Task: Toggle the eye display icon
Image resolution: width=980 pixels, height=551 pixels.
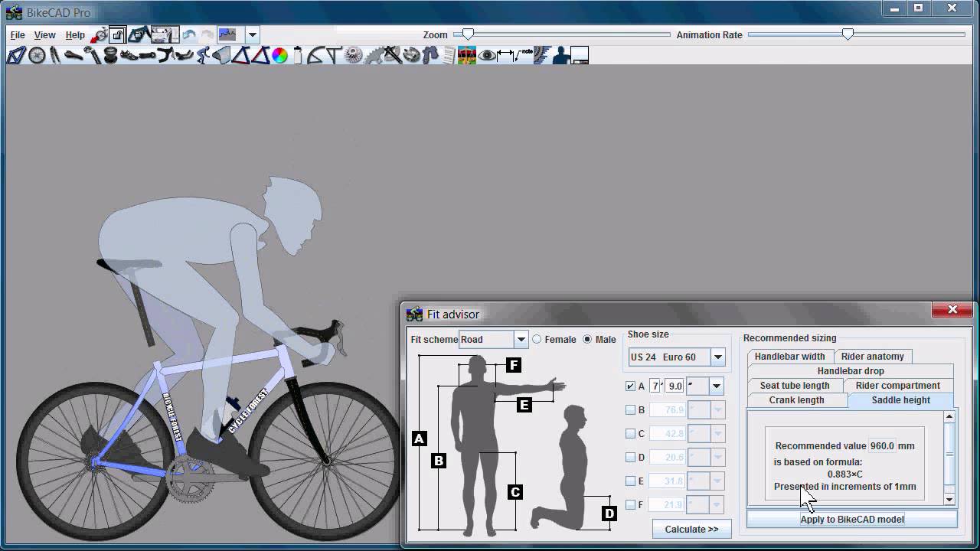Action: click(487, 55)
